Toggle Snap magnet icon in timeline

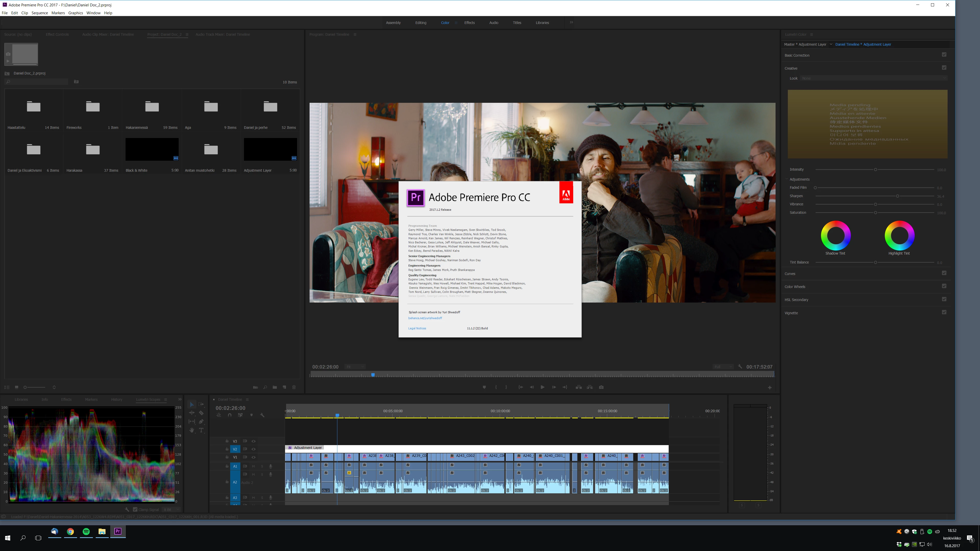[x=229, y=415]
